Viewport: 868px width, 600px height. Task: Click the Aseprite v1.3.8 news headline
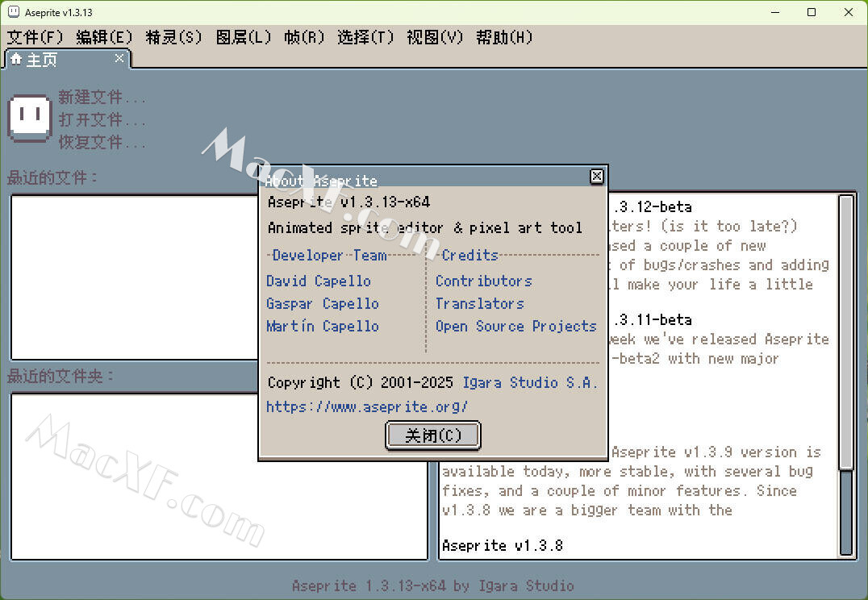[x=503, y=546]
